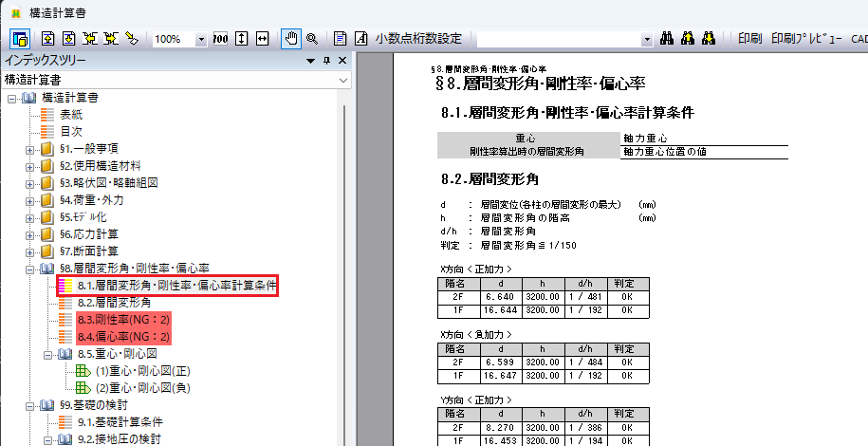Click the fit-to-width horizontal arrows icon

(263, 39)
